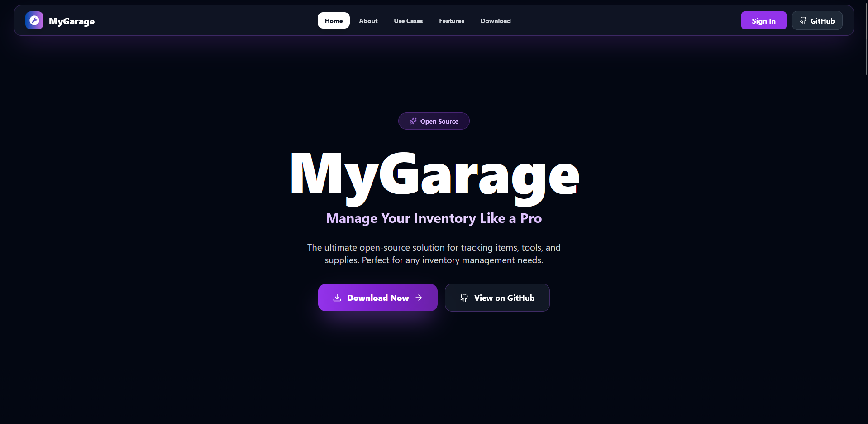Click the MyGarage brand name text
Image resolution: width=868 pixels, height=424 pixels.
pyautogui.click(x=72, y=21)
